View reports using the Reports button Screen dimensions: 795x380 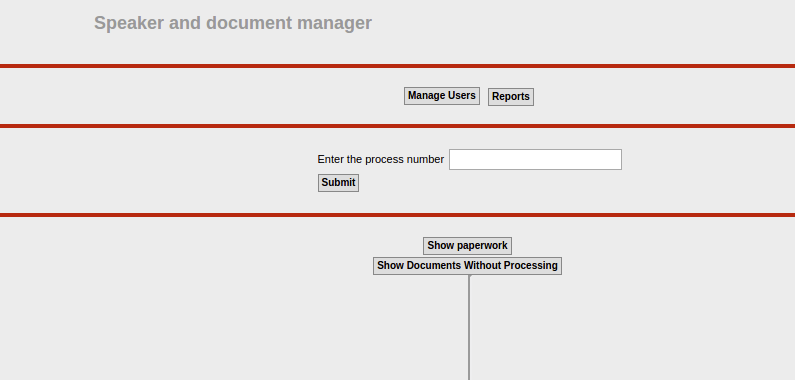[511, 97]
